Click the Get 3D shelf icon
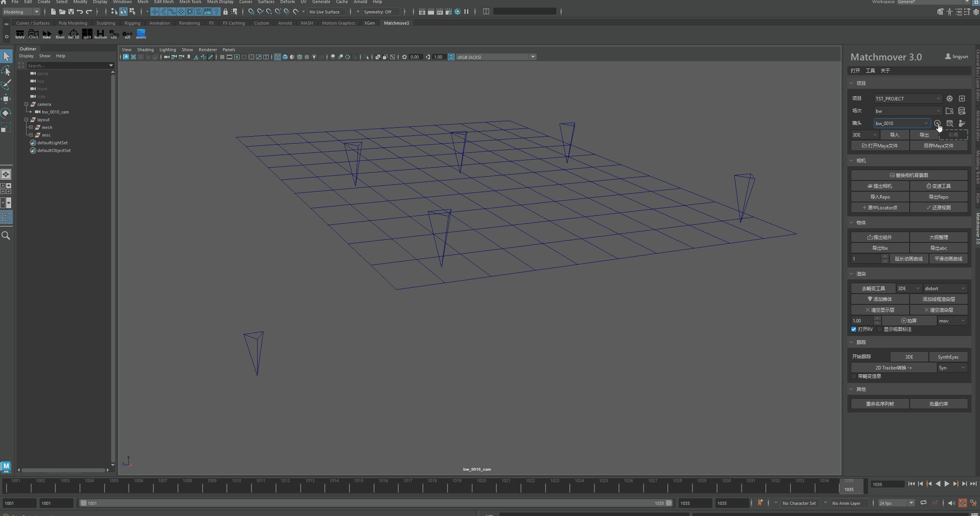The height and width of the screenshot is (516, 980). pyautogui.click(x=73, y=34)
